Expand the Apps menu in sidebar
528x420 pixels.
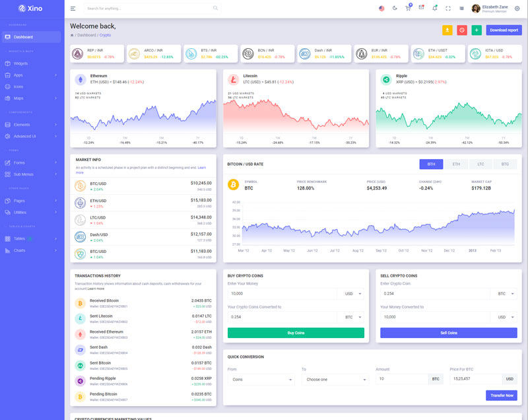click(x=32, y=75)
